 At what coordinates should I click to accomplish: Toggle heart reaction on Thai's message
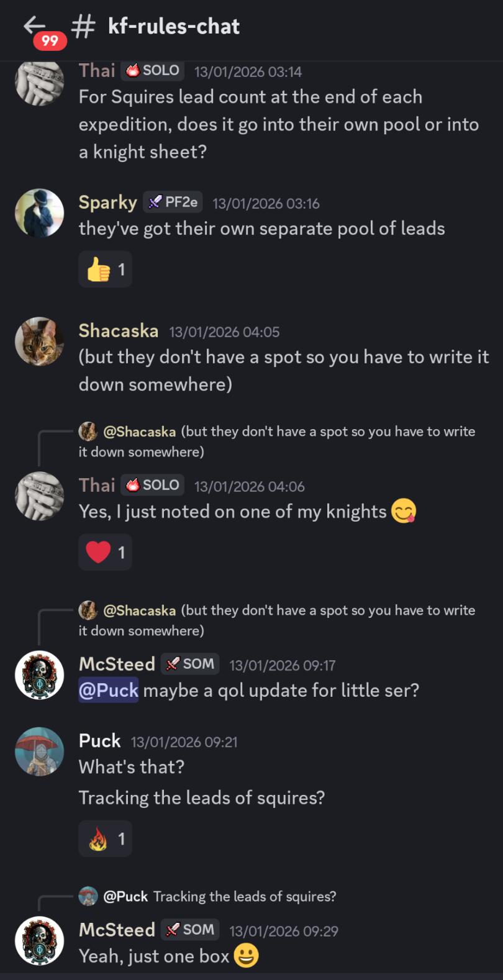coord(105,552)
